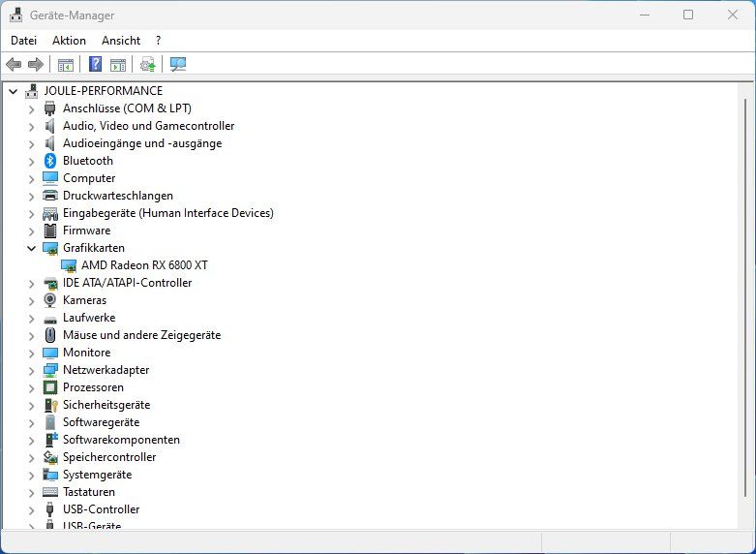The height and width of the screenshot is (554, 756).
Task: Expand the Audioeingänge und -ausgänge category
Action: pyautogui.click(x=31, y=143)
